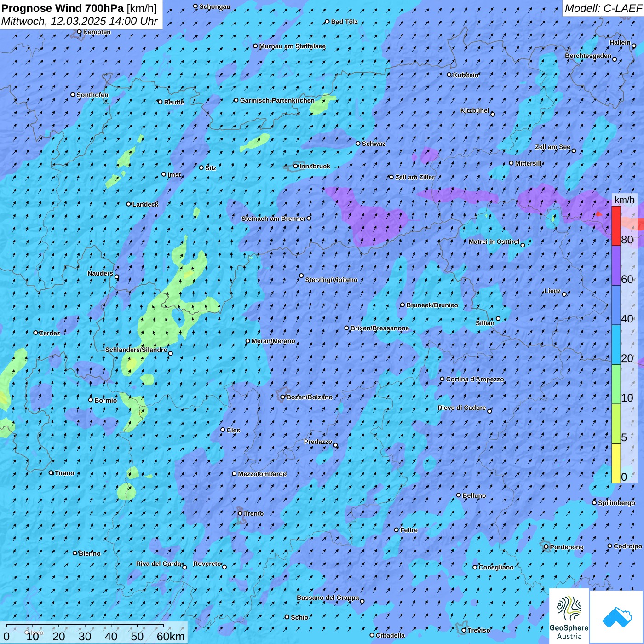
Task: Click the Schlanders/Silandro label
Action: click(x=136, y=350)
